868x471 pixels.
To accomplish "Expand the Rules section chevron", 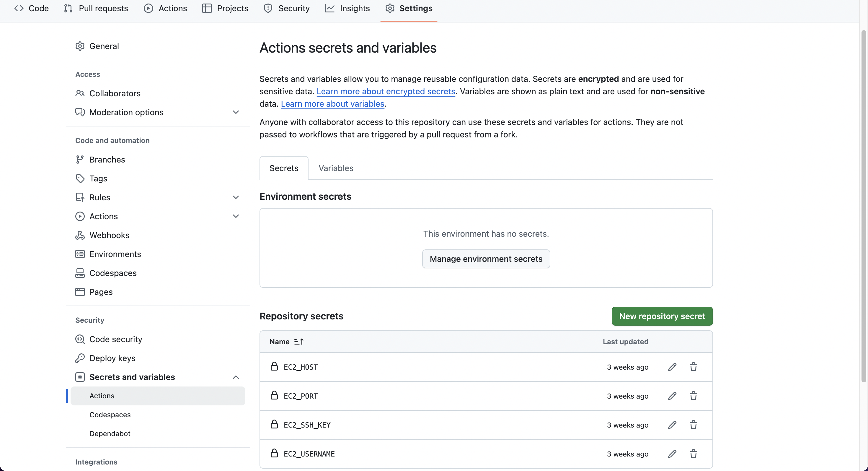I will click(x=236, y=197).
